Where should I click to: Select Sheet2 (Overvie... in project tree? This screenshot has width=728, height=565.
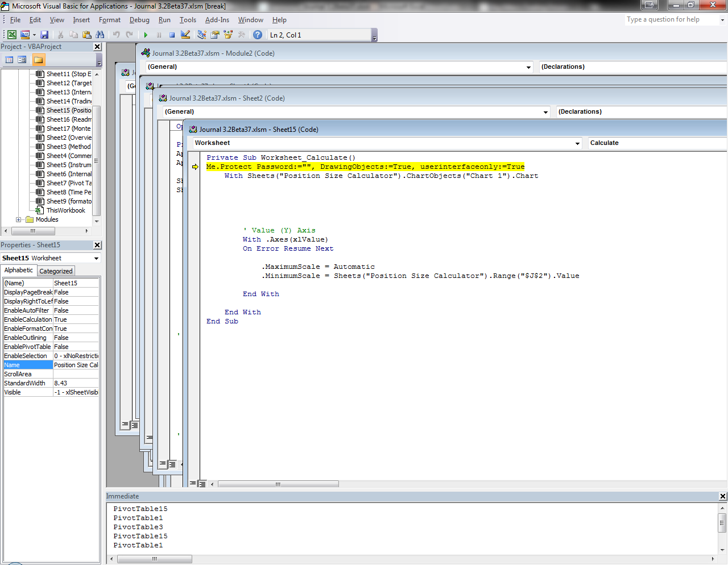pyautogui.click(x=68, y=138)
